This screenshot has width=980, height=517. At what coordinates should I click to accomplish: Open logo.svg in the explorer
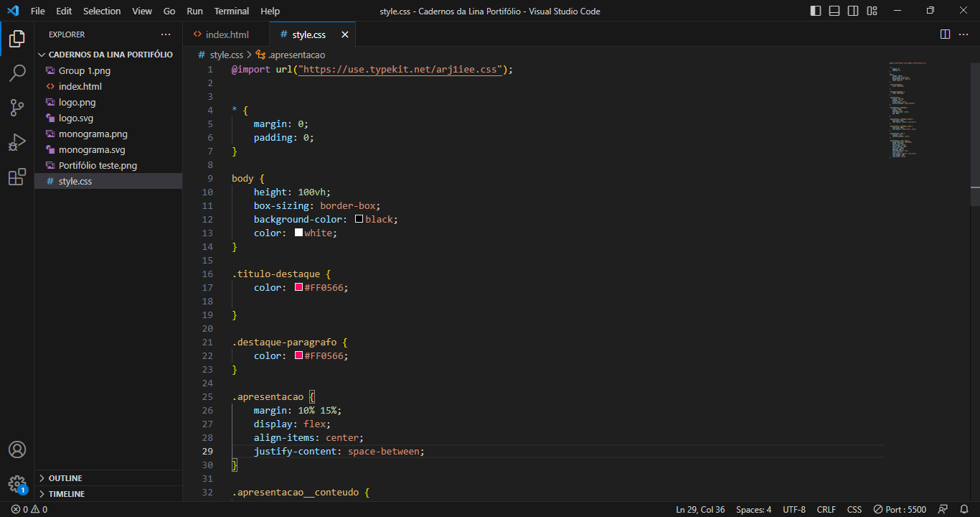[108, 118]
